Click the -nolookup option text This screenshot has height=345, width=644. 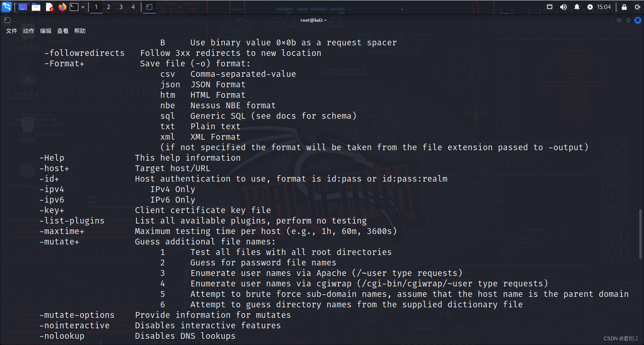[62, 336]
